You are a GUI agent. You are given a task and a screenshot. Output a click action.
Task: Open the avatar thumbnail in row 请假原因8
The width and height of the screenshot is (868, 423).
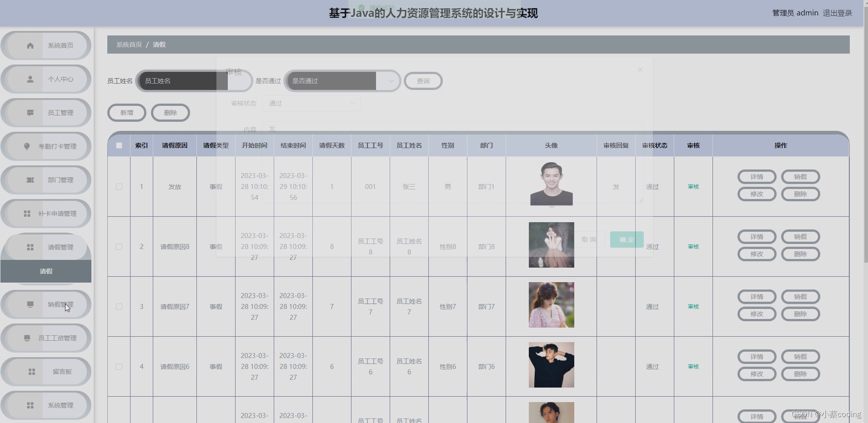(552, 245)
